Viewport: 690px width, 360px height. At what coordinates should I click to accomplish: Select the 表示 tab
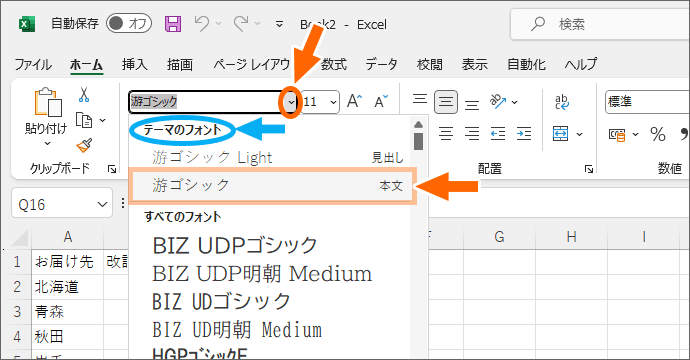coord(475,64)
